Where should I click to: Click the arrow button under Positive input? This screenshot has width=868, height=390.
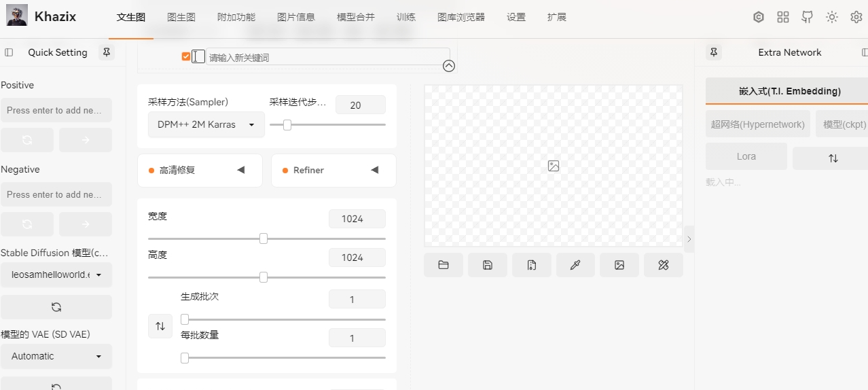pyautogui.click(x=86, y=140)
